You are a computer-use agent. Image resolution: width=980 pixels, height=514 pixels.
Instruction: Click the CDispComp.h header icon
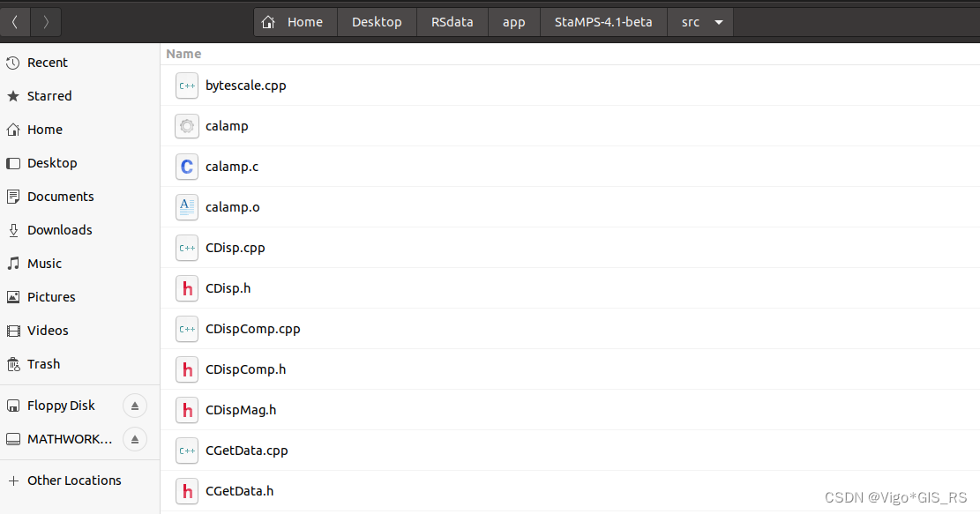point(187,369)
